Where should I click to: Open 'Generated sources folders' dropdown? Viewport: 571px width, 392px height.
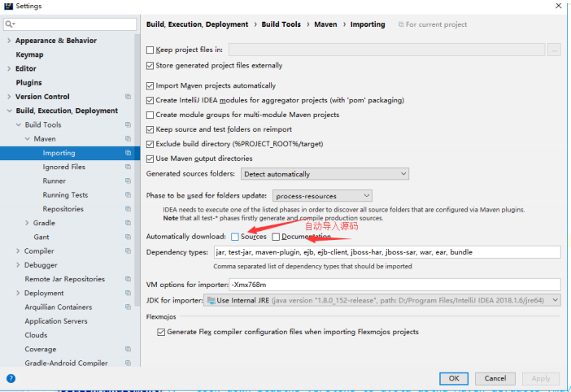tap(325, 174)
